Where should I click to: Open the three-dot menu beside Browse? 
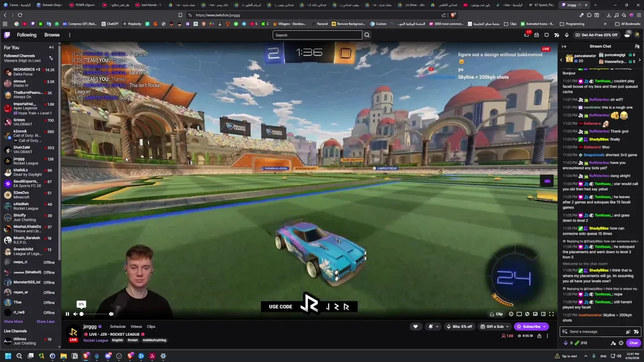[x=69, y=35]
